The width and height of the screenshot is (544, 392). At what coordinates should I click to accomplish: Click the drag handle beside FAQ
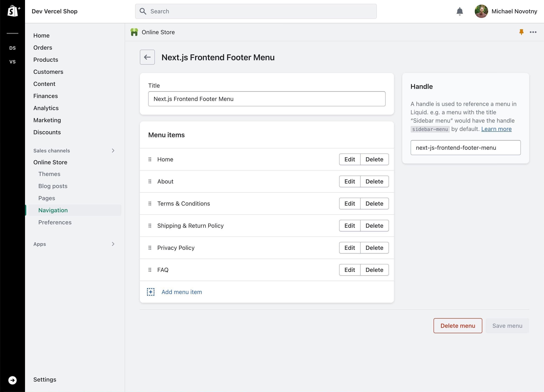pyautogui.click(x=150, y=270)
